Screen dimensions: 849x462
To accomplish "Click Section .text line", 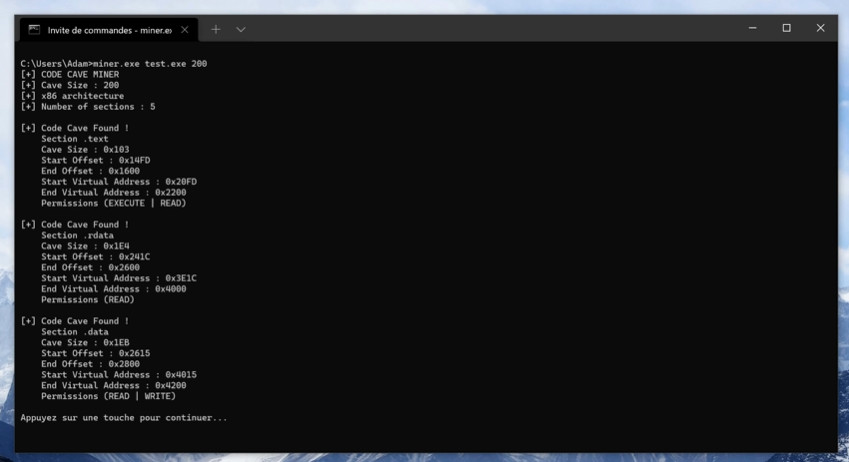I will click(x=75, y=139).
